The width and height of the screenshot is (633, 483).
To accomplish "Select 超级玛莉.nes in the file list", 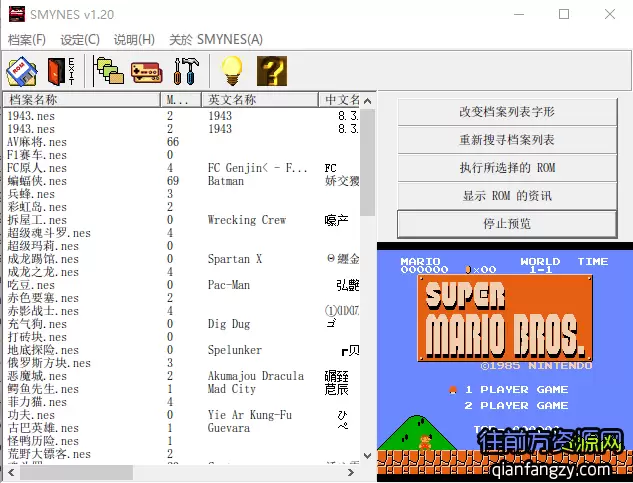I will pyautogui.click(x=43, y=246).
